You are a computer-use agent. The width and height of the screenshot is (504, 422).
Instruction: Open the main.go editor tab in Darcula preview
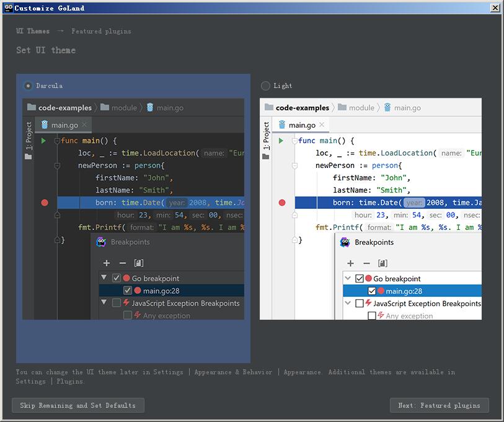click(x=63, y=125)
